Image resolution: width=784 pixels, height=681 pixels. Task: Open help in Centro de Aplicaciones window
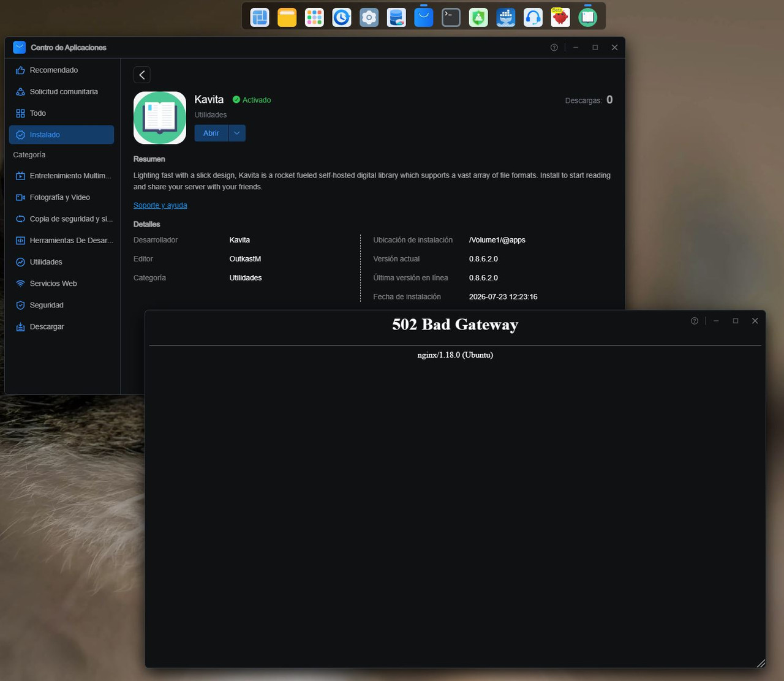pos(554,47)
